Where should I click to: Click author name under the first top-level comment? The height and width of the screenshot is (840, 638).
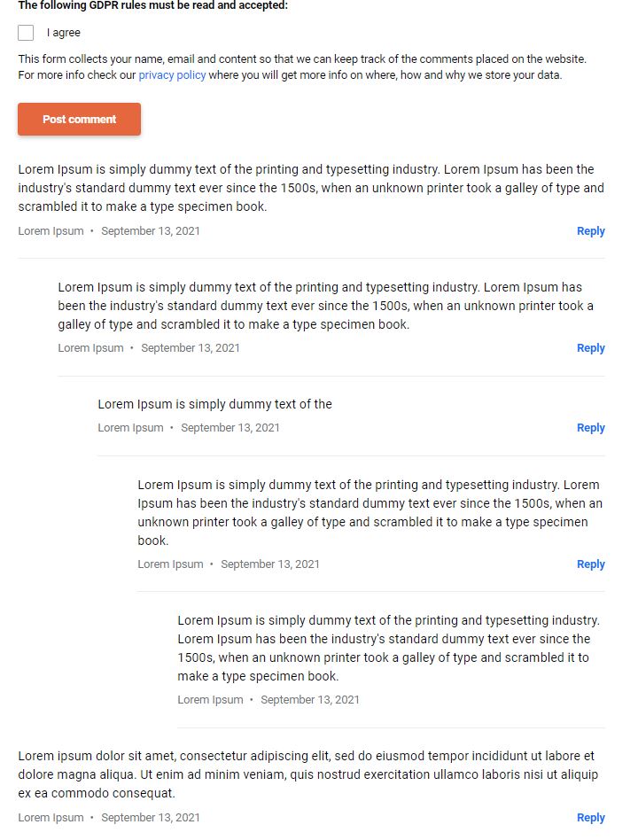pyautogui.click(x=51, y=231)
